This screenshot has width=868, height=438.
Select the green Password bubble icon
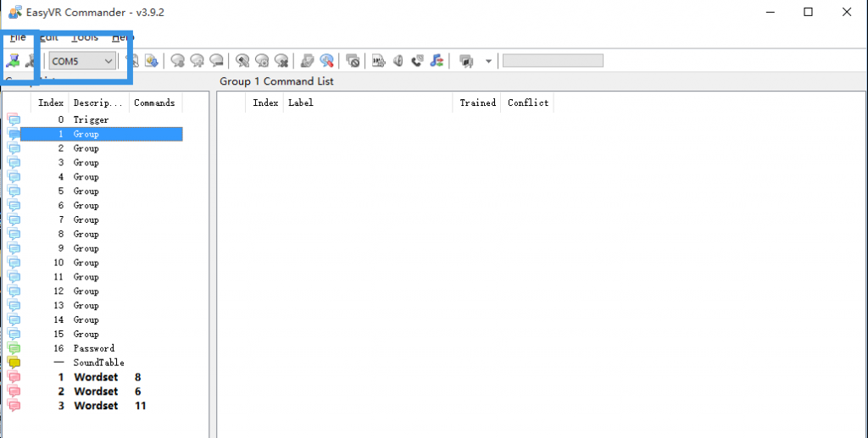[14, 349]
